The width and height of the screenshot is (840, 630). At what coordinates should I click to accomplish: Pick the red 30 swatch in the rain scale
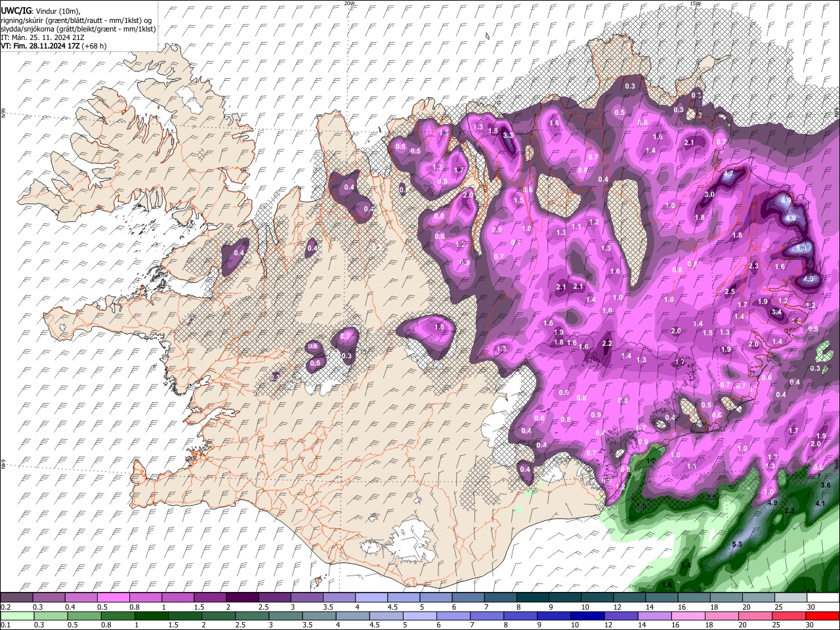pos(823,616)
